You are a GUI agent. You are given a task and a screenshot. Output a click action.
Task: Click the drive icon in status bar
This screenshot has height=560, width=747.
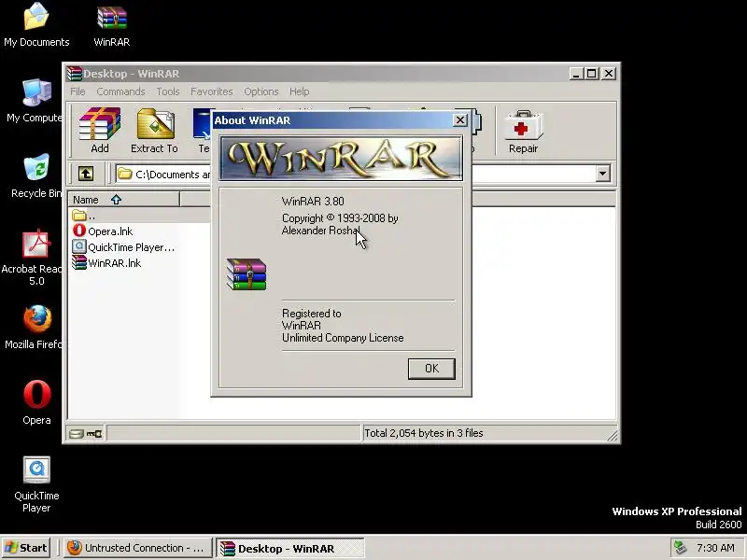pos(77,433)
